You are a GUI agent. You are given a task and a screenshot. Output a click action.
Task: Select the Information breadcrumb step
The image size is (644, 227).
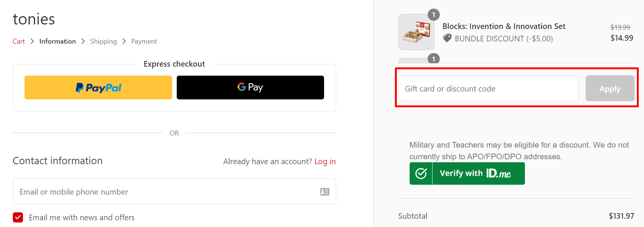(57, 41)
